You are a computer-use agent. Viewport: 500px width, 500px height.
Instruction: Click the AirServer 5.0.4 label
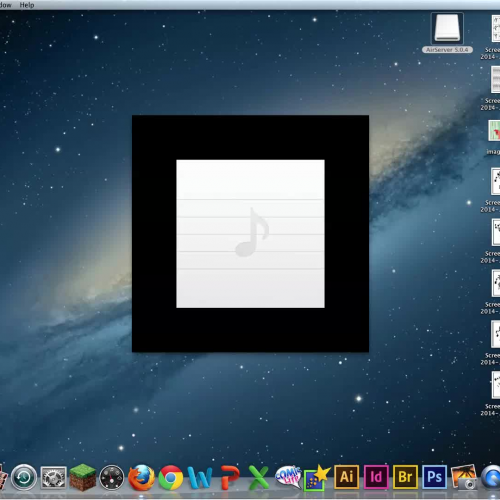pyautogui.click(x=447, y=50)
